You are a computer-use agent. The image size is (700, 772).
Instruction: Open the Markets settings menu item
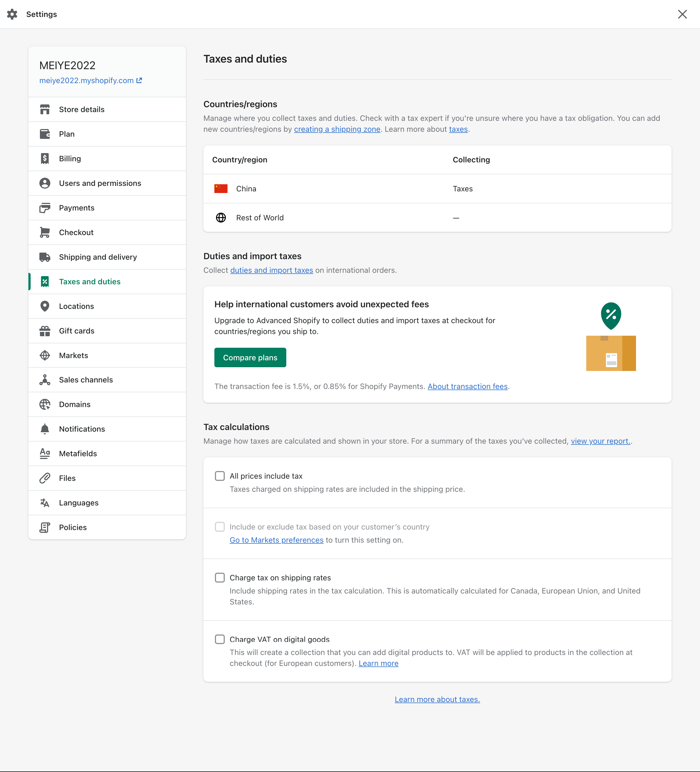click(107, 355)
